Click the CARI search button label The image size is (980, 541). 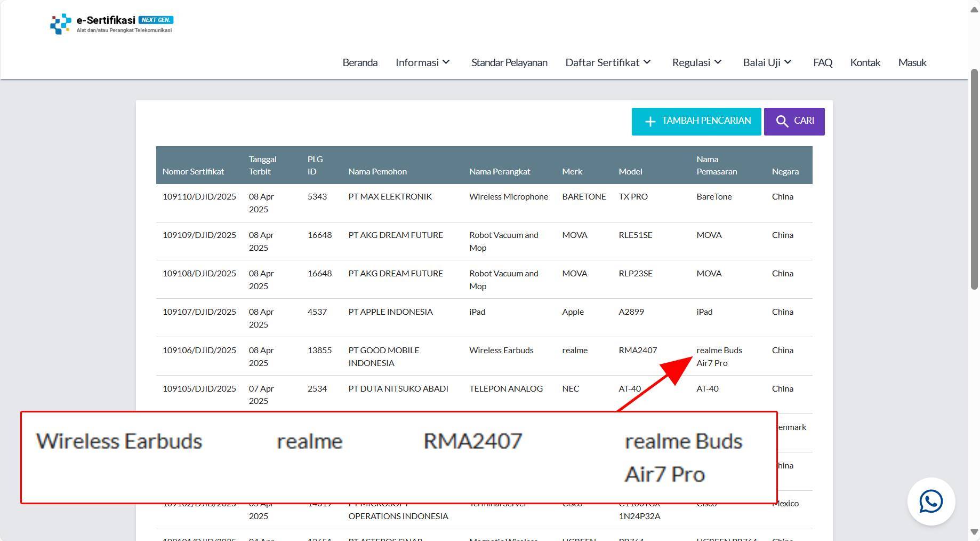804,121
